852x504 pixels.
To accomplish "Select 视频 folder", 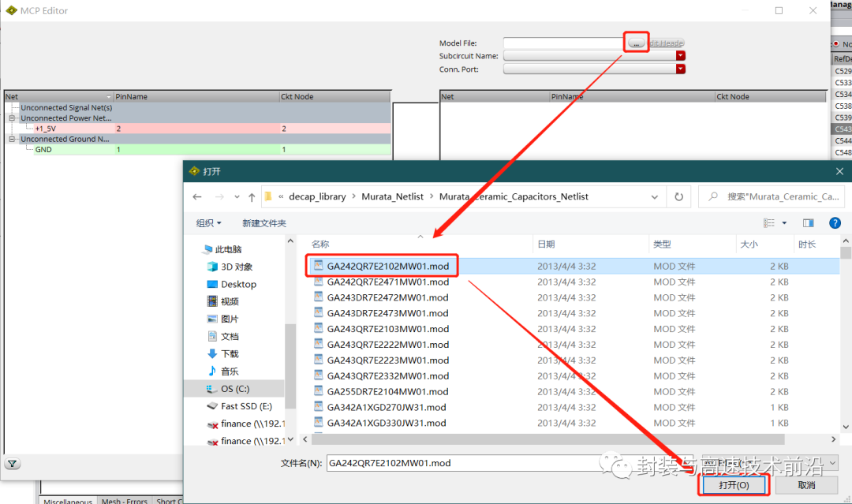I will pyautogui.click(x=230, y=301).
